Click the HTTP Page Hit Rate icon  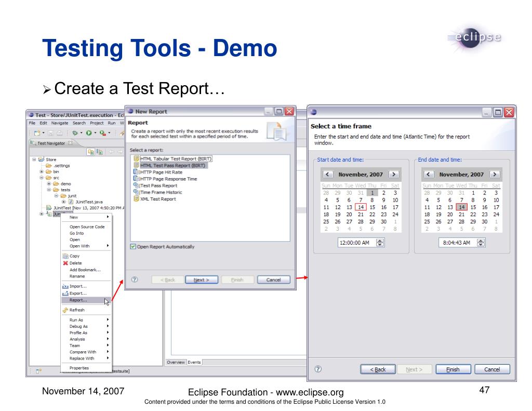tap(137, 172)
